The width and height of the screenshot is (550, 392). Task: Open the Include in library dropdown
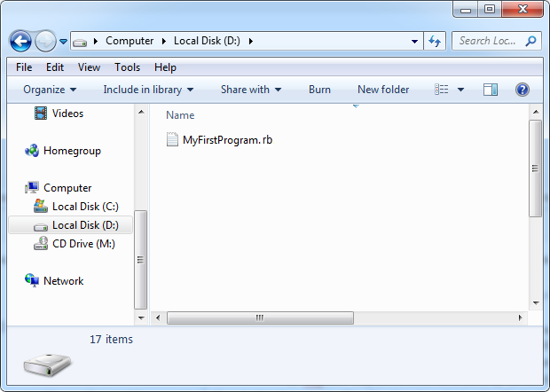(x=148, y=90)
